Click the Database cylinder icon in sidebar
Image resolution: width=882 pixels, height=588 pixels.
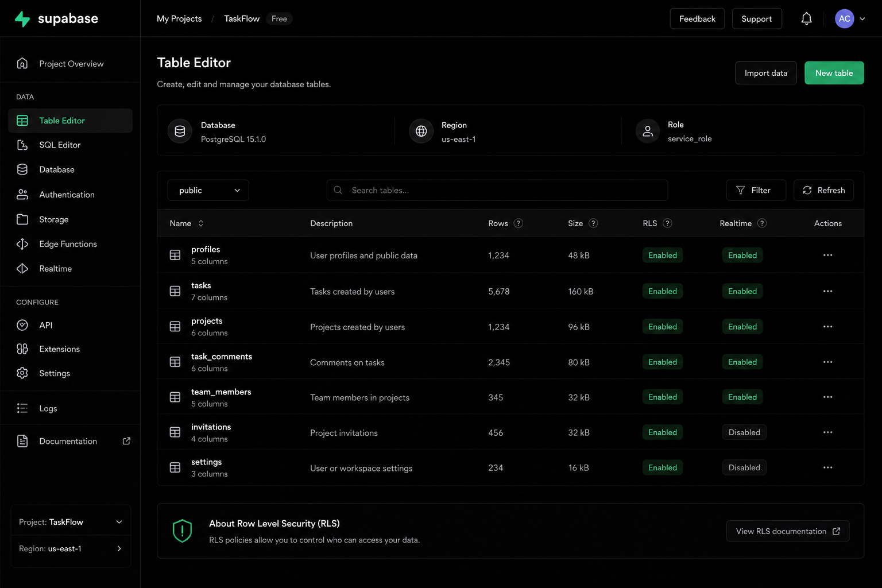point(22,169)
